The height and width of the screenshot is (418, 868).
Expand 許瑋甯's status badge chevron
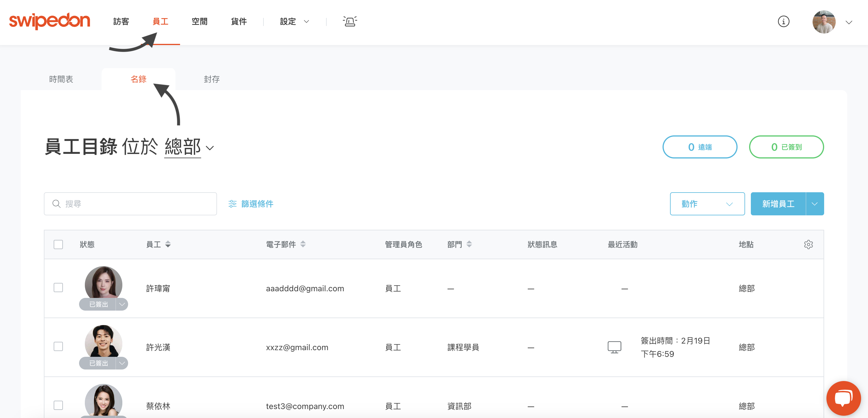point(122,304)
